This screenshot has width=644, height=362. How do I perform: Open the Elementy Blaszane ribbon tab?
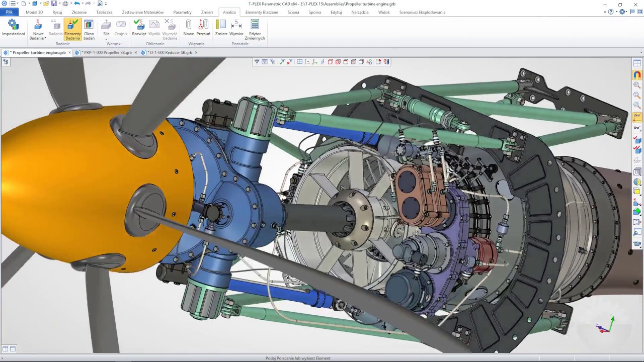pyautogui.click(x=262, y=12)
